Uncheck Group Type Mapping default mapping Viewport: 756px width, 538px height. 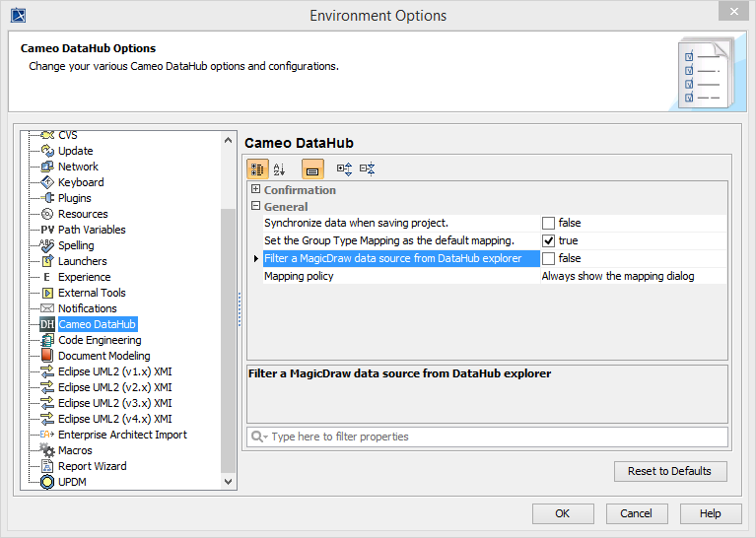pos(549,240)
